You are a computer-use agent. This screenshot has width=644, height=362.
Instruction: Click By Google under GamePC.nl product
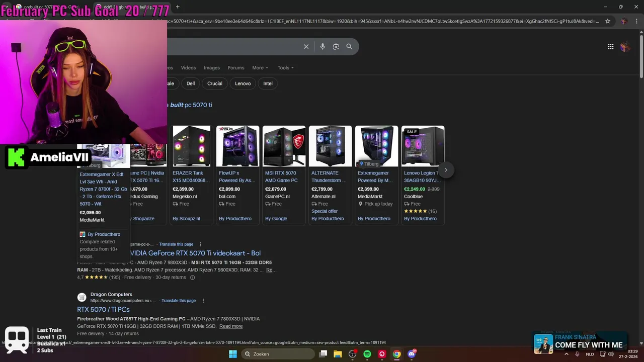276,219
